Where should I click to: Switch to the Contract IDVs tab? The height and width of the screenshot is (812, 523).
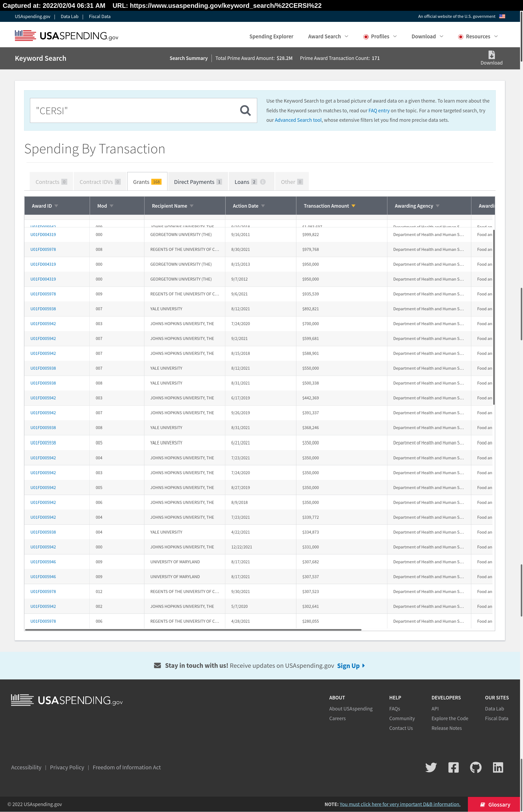[x=100, y=182]
